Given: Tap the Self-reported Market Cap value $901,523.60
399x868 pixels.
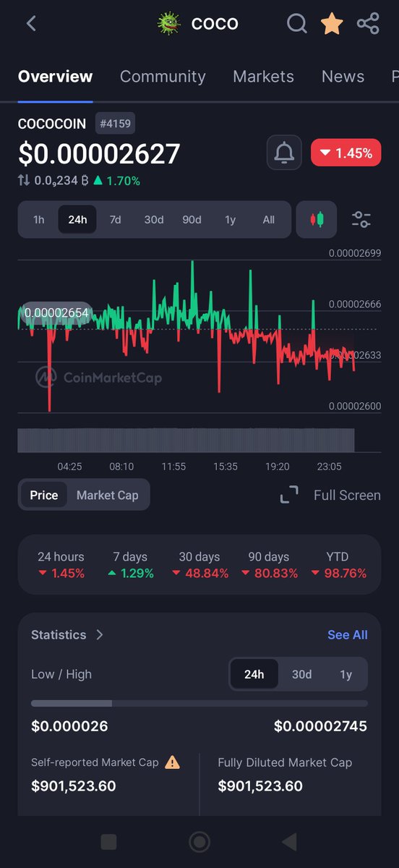Looking at the screenshot, I should pyautogui.click(x=74, y=786).
